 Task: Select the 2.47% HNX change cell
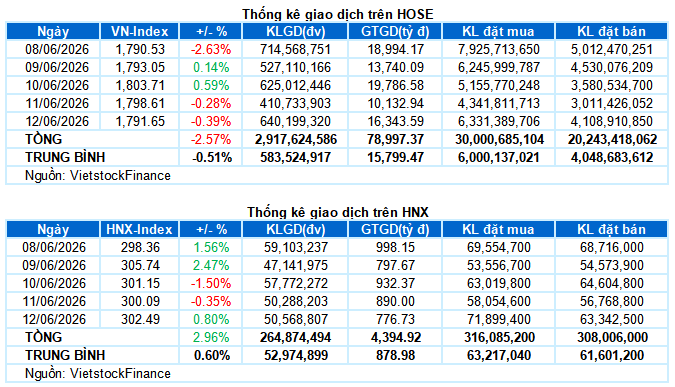pyautogui.click(x=211, y=265)
